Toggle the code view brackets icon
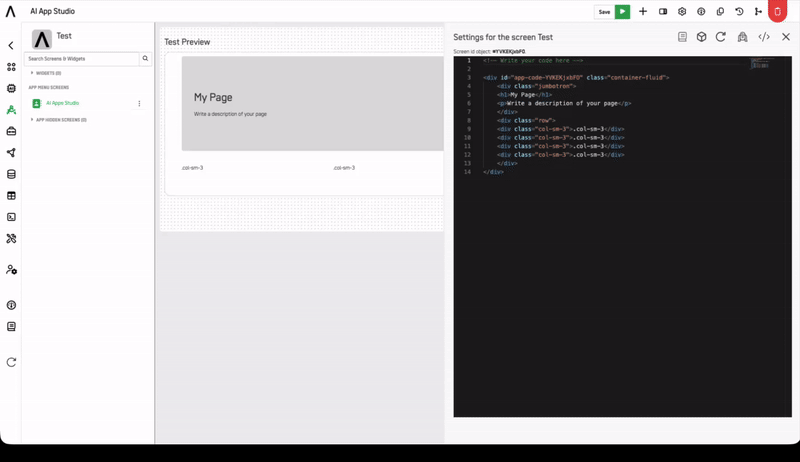 pos(764,37)
